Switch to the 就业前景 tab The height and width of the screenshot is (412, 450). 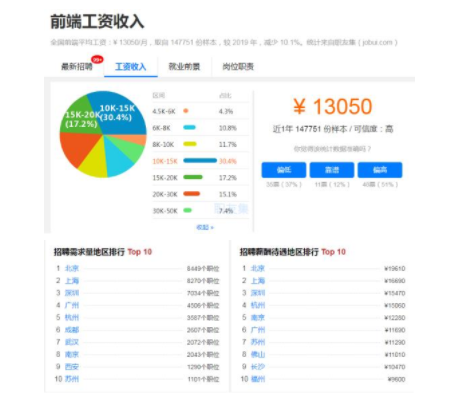point(184,67)
